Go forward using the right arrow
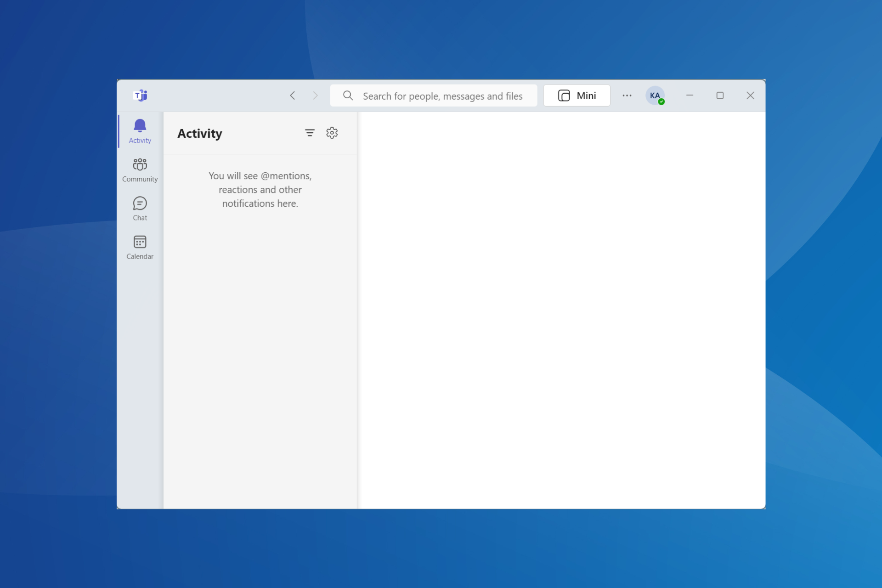Screen dimensions: 882x588 tap(315, 96)
